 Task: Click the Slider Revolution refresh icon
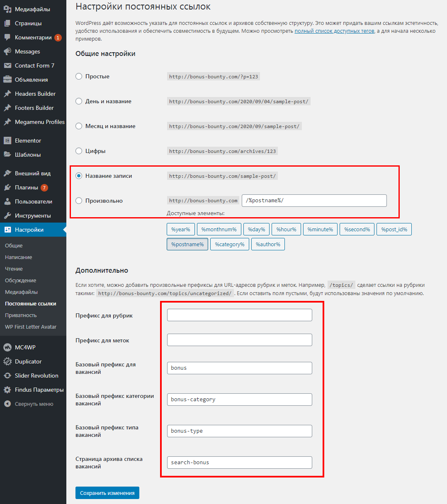coord(7,376)
